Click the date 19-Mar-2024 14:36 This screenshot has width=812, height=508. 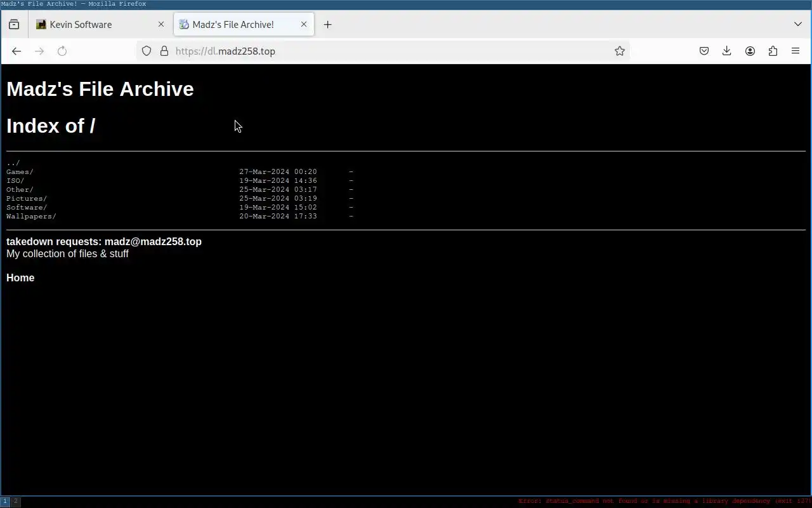278,181
